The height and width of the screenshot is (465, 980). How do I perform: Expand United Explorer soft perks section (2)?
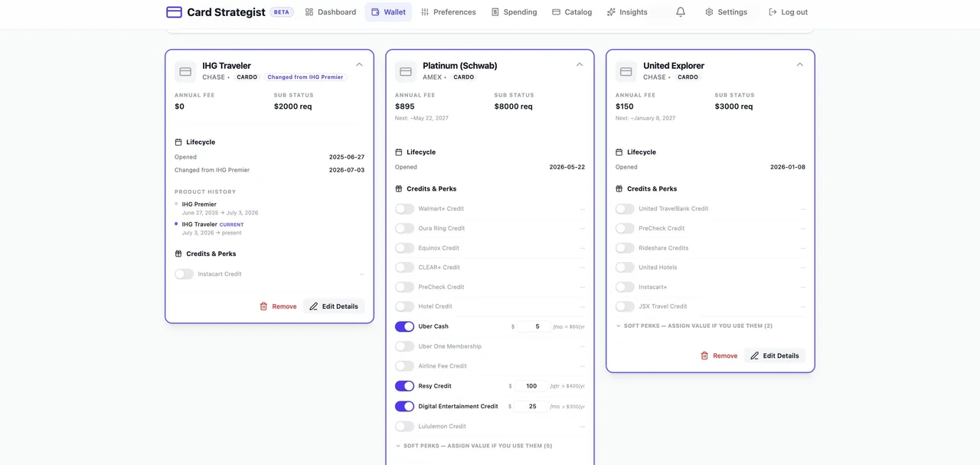click(x=694, y=326)
